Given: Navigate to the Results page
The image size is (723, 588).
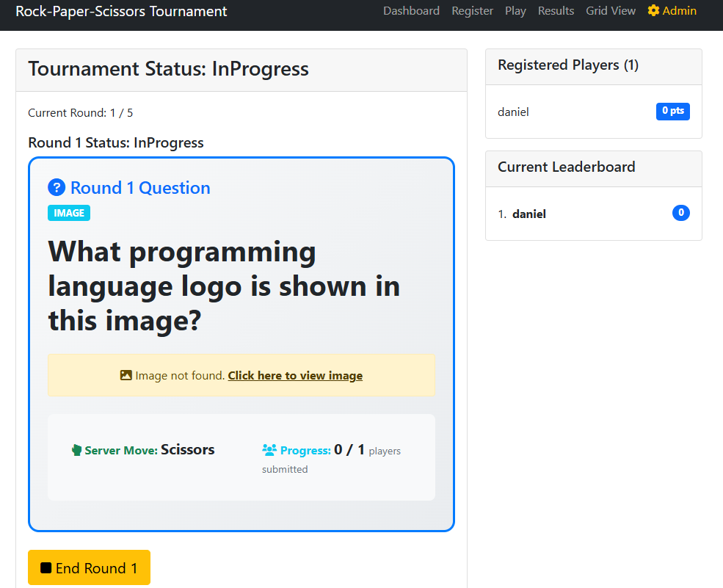Looking at the screenshot, I should 556,11.
